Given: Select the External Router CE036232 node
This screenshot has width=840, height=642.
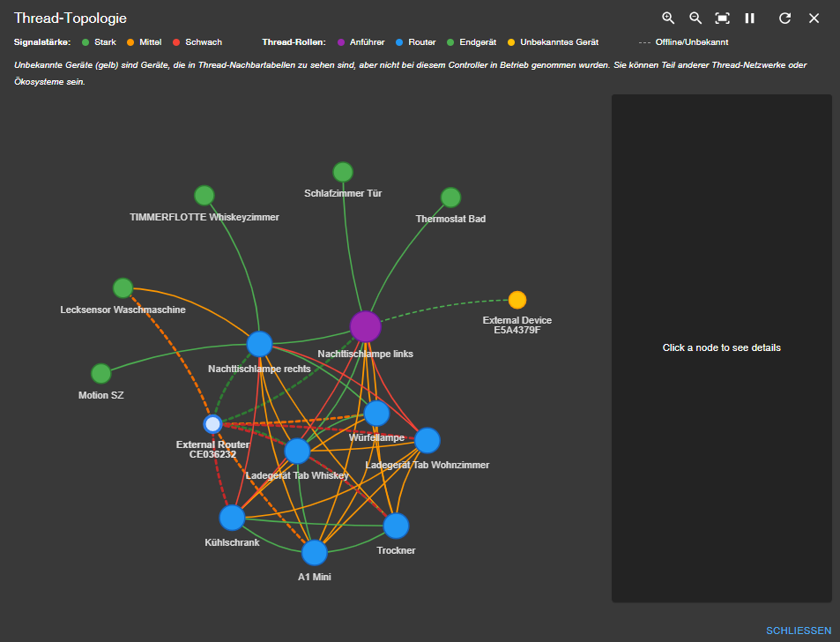Looking at the screenshot, I should coord(212,424).
